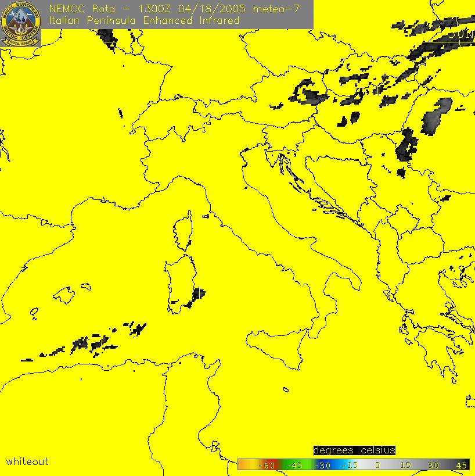Click the island of Corsica outline

coord(182,231)
